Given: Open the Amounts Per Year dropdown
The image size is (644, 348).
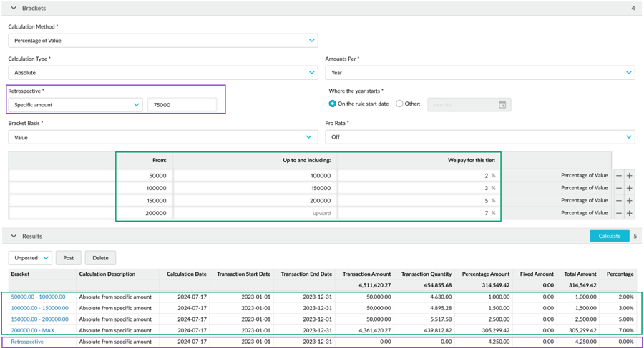Looking at the screenshot, I should (x=479, y=73).
